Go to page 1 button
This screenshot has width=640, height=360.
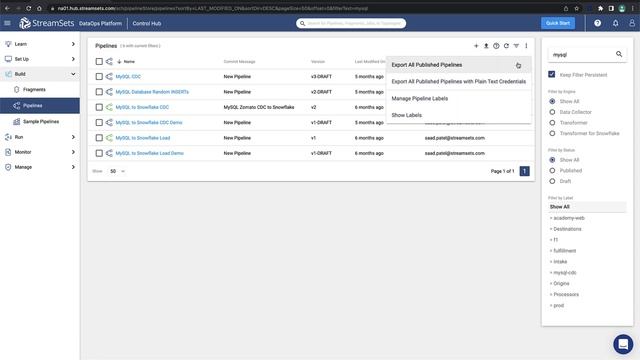(524, 171)
